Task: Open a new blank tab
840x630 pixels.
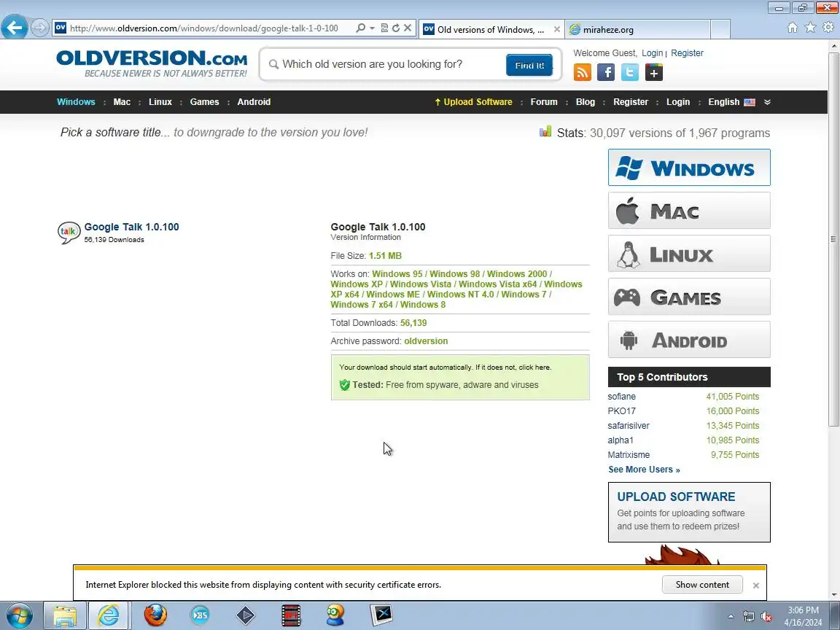Action: (x=720, y=29)
